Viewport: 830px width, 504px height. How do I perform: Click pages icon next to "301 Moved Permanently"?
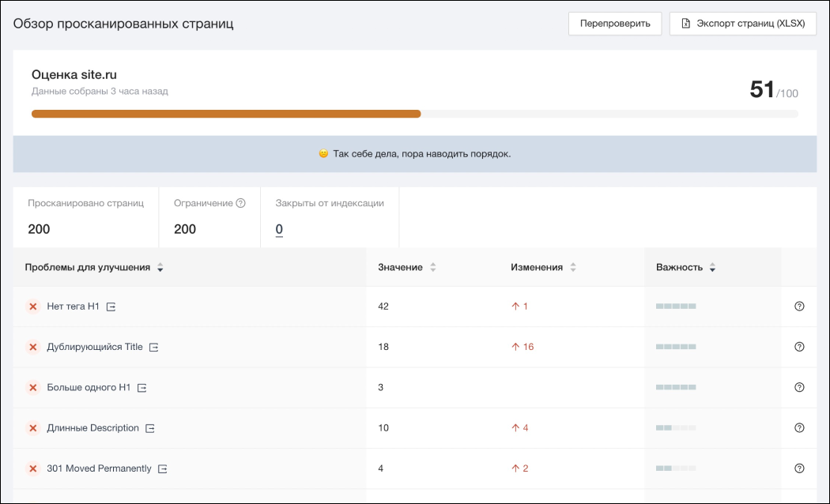[163, 468]
